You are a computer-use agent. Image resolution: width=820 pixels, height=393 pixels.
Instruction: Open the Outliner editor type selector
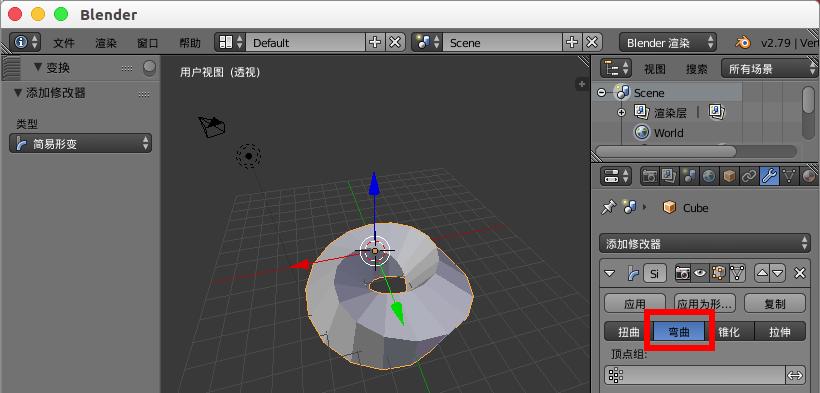pos(617,69)
